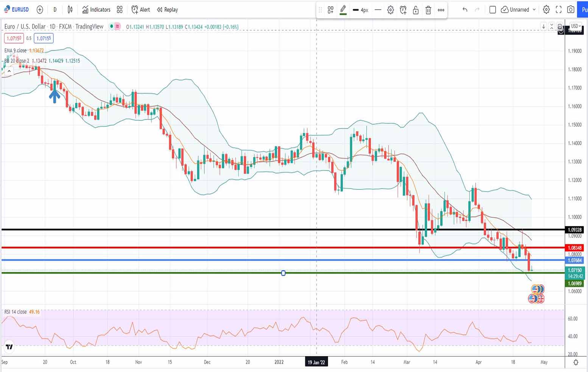Viewport: 588px width, 372px height.
Task: Open the USD currency dropdown
Action: [576, 26]
